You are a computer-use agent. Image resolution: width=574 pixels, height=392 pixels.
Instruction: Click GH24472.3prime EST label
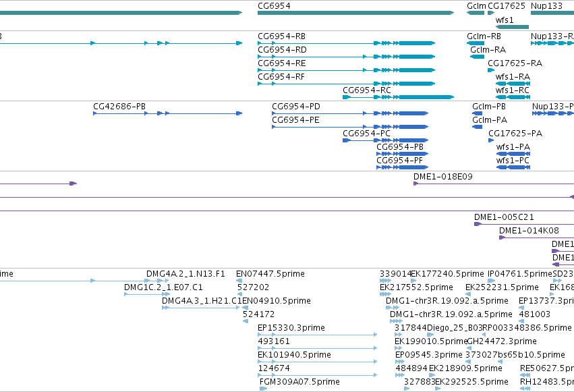click(503, 342)
